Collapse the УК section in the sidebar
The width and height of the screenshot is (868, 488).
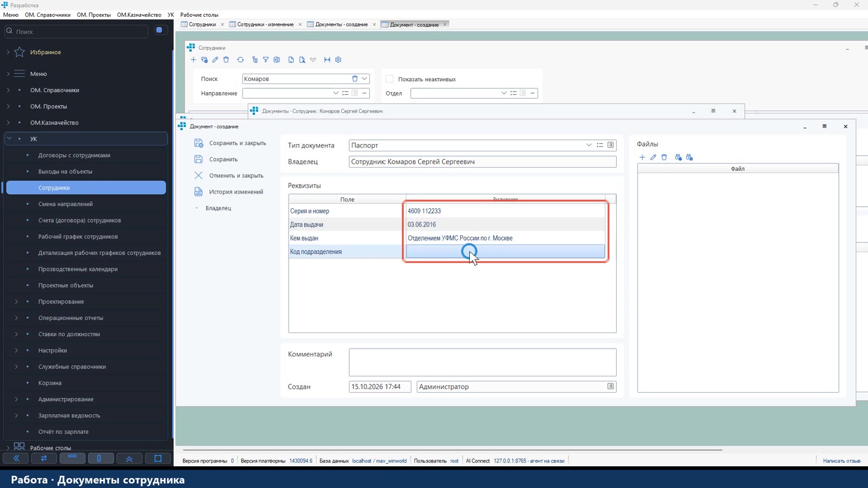point(9,139)
